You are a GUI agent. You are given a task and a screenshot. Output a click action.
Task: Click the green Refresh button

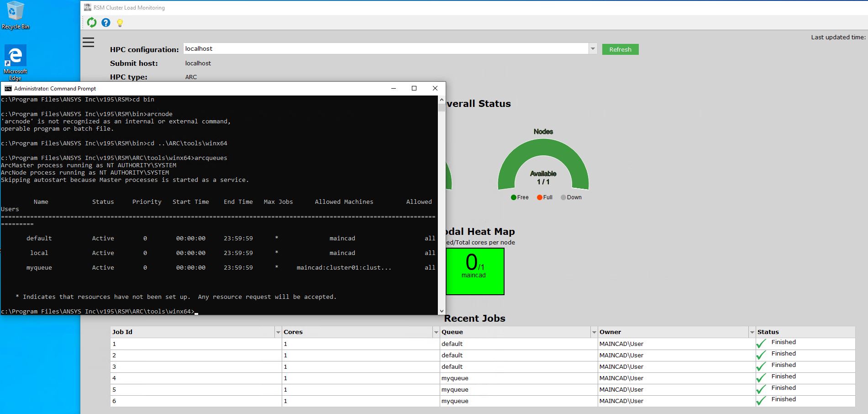point(620,49)
